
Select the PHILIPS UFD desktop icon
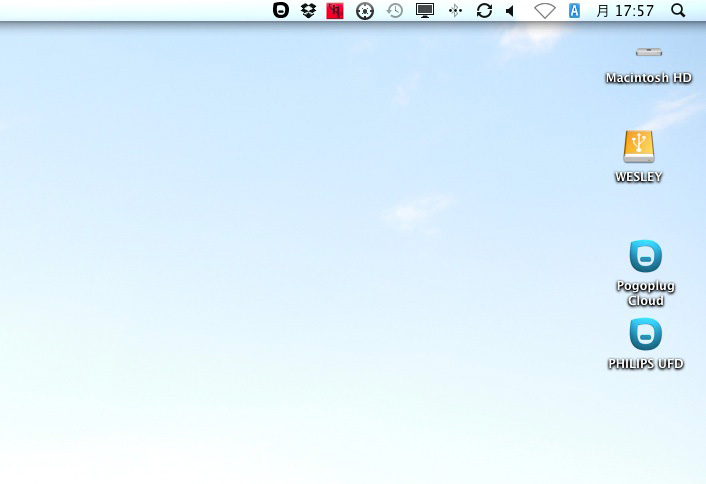click(x=646, y=334)
